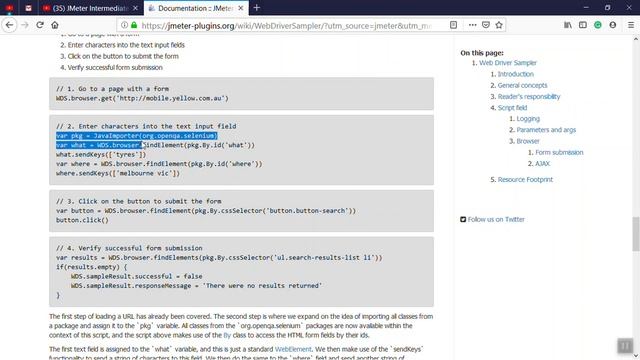Toggle reader view icon
This screenshot has height=360, width=640.
[x=453, y=25]
